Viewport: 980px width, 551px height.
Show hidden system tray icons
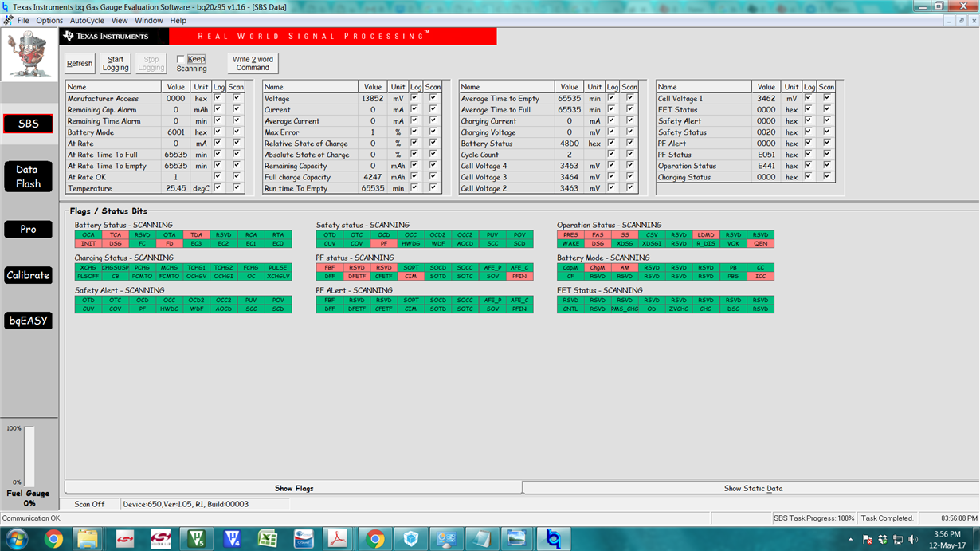click(851, 540)
